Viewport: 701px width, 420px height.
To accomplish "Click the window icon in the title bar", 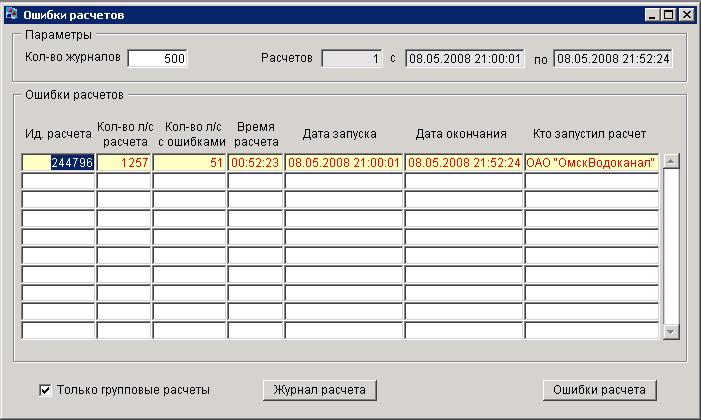I will click(10, 15).
